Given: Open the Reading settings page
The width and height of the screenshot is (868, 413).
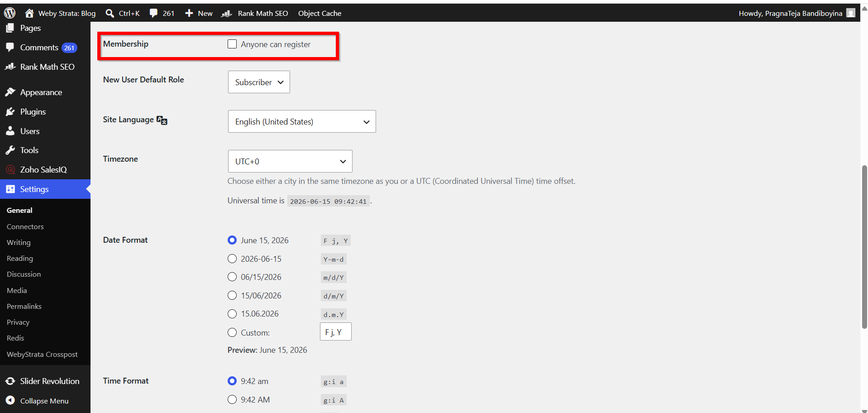Looking at the screenshot, I should coord(20,258).
